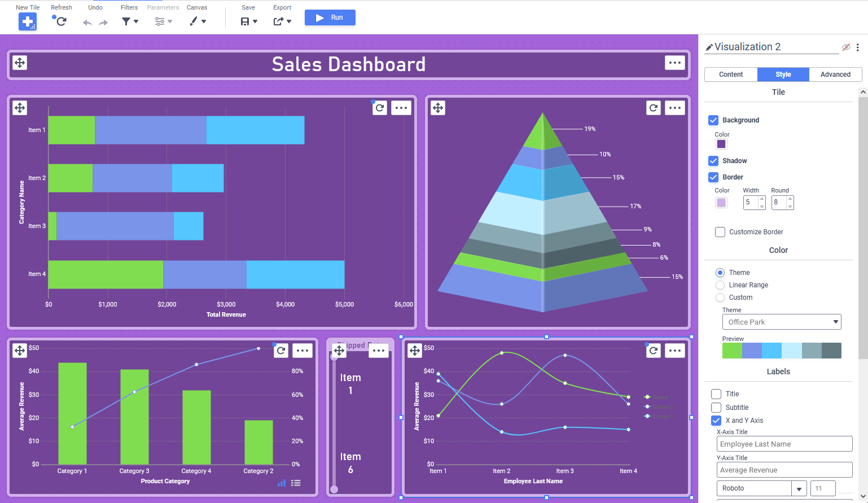868x503 pixels.
Task: Click the font size 11 field
Action: [823, 488]
